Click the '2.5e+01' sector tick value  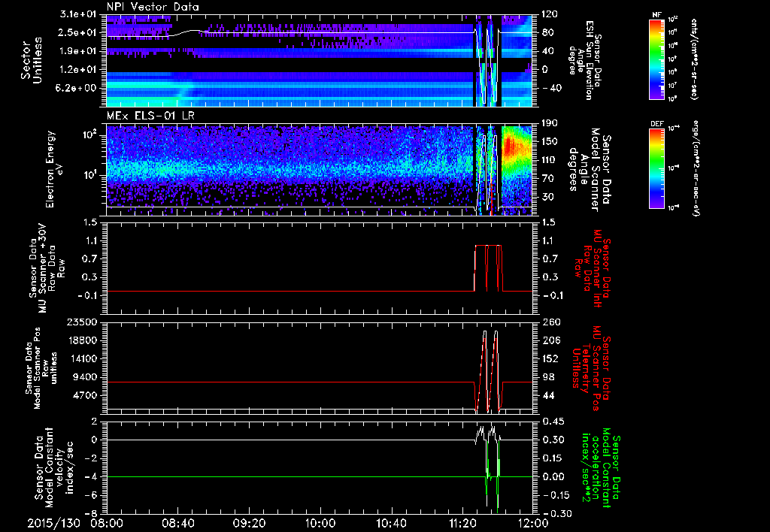coord(76,32)
